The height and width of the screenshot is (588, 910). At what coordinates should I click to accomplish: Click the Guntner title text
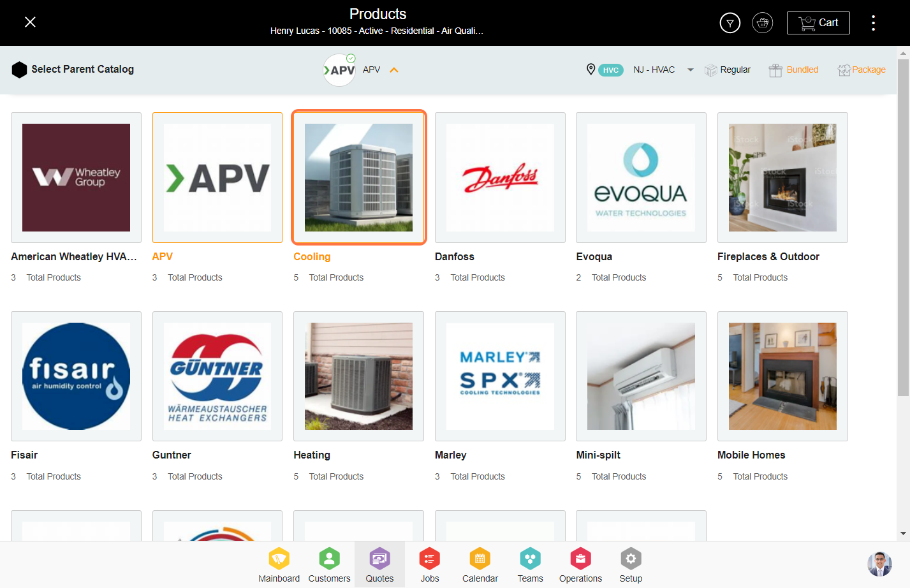click(x=172, y=455)
